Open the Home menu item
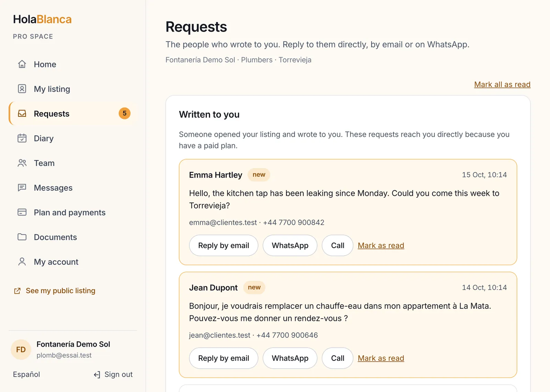The image size is (550, 392). 73,64
